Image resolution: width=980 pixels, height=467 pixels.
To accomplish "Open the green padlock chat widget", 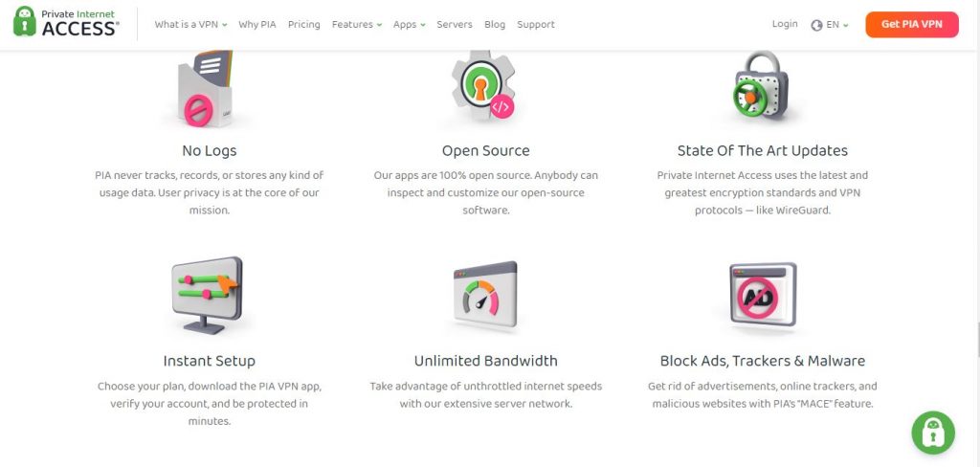I will point(933,433).
